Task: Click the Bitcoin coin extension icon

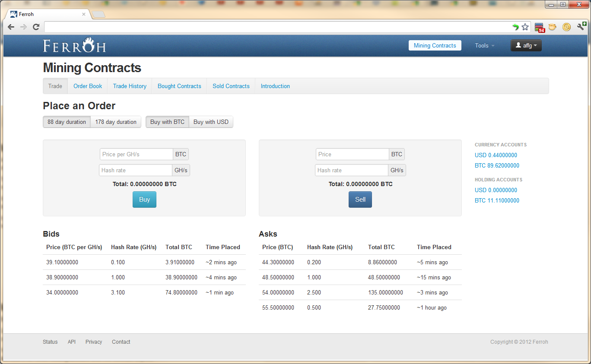Action: (566, 27)
